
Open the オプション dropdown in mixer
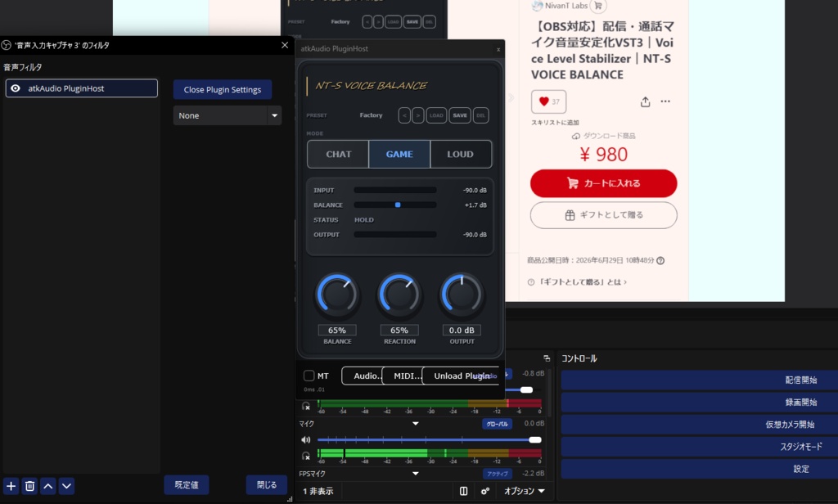(525, 491)
